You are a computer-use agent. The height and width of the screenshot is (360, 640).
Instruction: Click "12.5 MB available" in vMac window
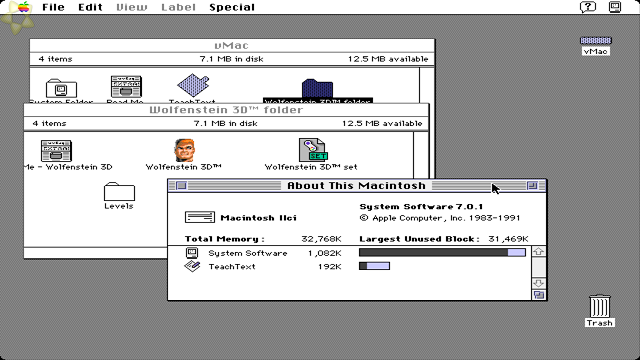(x=388, y=59)
